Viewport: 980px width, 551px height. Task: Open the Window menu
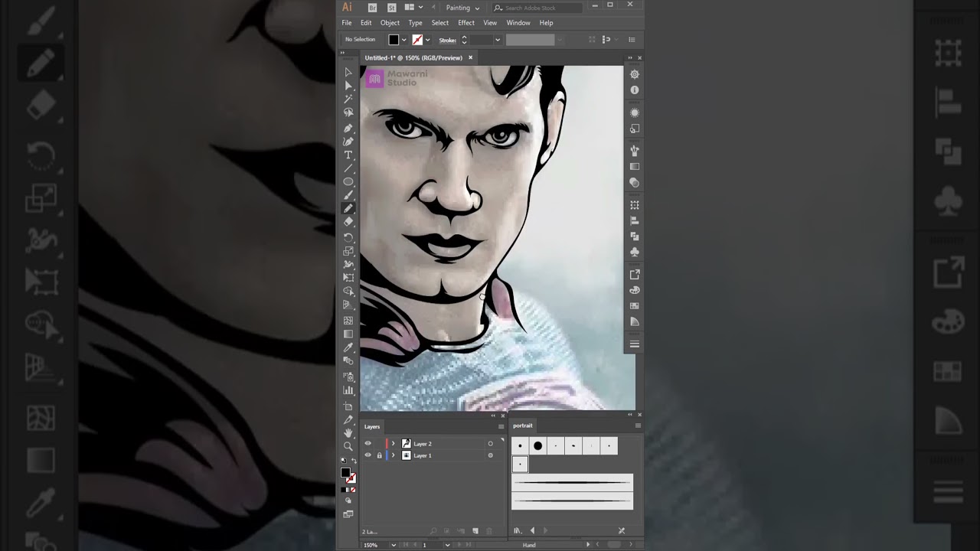click(x=518, y=23)
